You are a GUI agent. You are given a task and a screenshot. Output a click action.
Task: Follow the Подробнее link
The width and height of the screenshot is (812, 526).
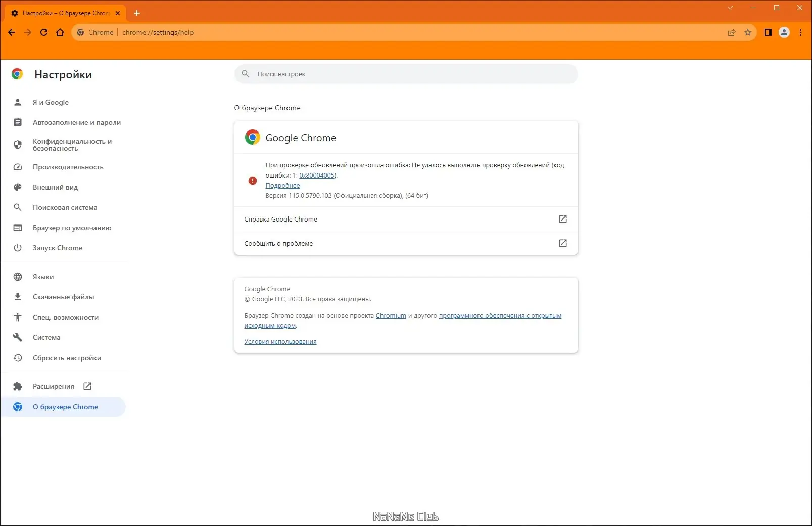coord(282,186)
